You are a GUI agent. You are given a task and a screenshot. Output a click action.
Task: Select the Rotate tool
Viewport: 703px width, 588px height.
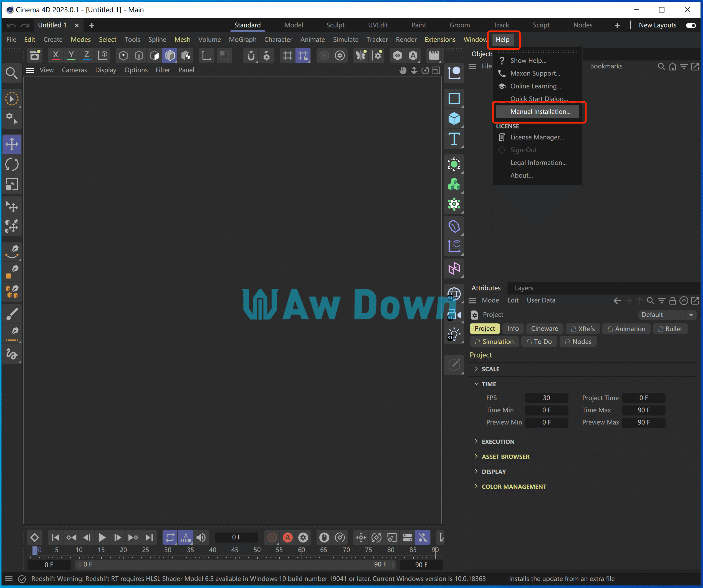(x=12, y=164)
